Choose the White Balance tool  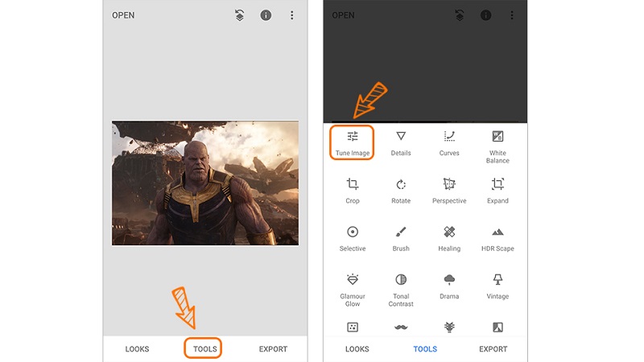coord(497,147)
